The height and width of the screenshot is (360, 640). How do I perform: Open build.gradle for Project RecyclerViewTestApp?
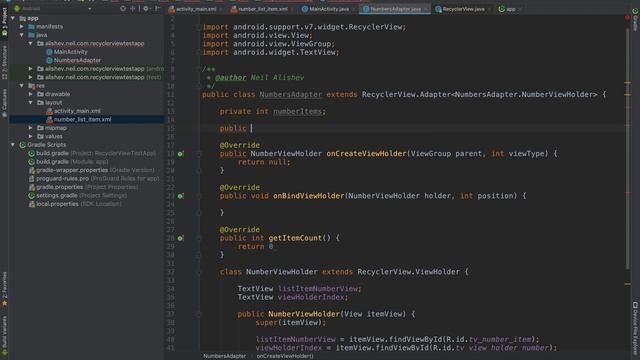point(96,153)
